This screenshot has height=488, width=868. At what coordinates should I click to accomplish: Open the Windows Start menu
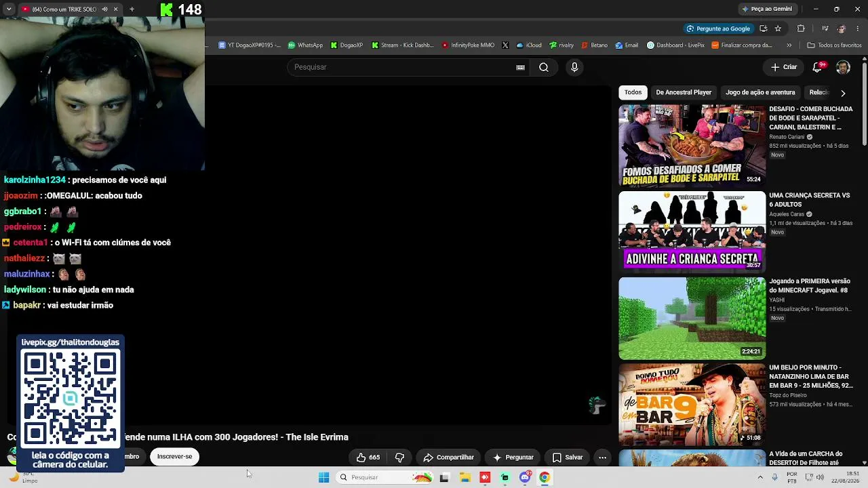click(323, 477)
